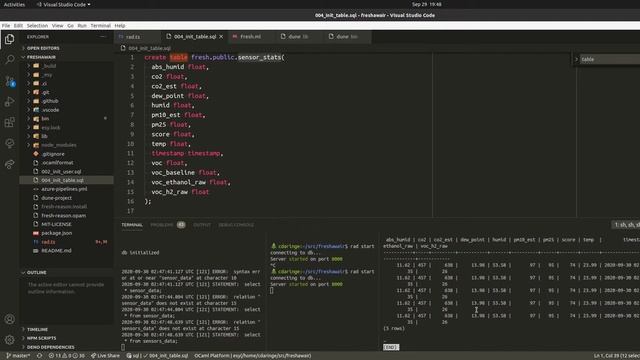Open the Accounts icon in activity bar
640x360 pixels.
tap(9, 319)
